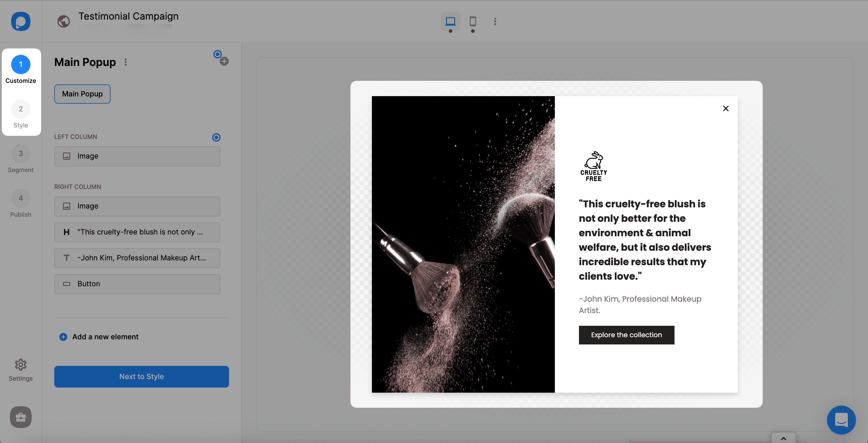Switch to desktop preview mode
The width and height of the screenshot is (868, 443).
coord(450,21)
